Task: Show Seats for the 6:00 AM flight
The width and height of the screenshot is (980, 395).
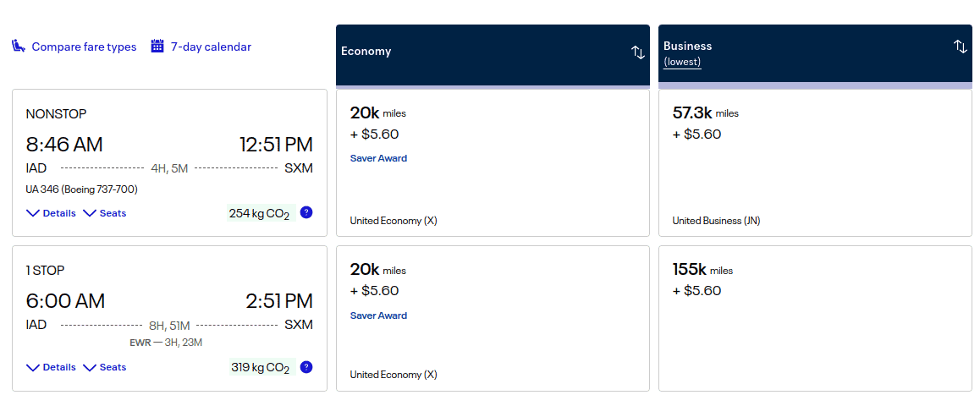Action: [x=105, y=367]
